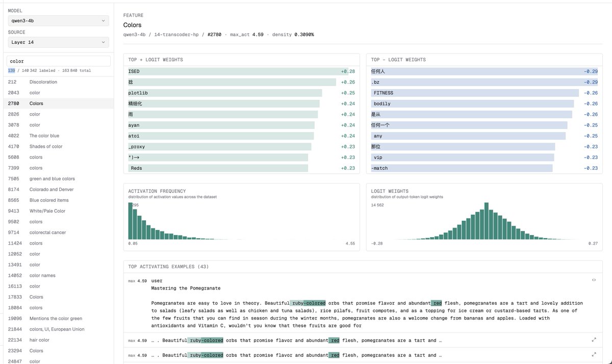Toggle raw view icon on top activating example
Screen dimensions: 612x364
click(594, 280)
